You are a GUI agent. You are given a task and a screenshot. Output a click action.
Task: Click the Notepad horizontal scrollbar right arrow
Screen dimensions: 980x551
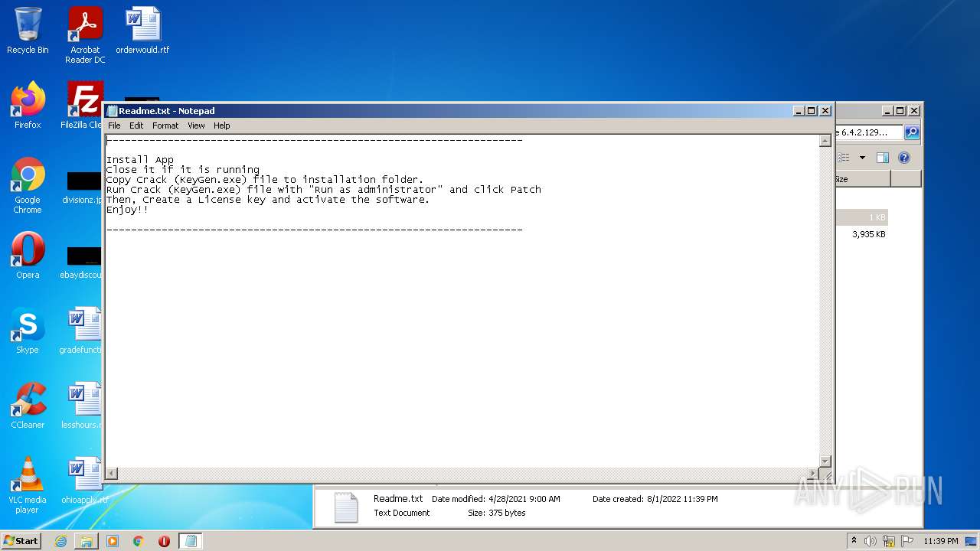tap(812, 474)
